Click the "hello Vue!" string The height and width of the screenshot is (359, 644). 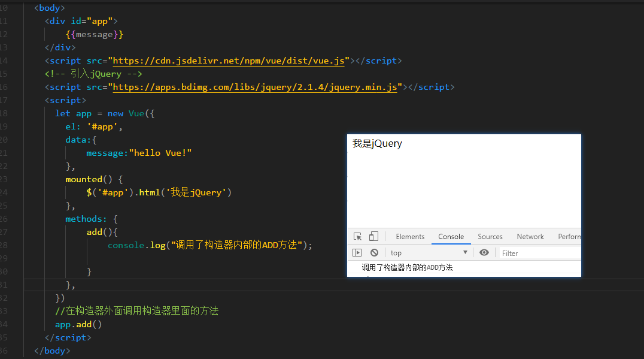click(x=160, y=153)
